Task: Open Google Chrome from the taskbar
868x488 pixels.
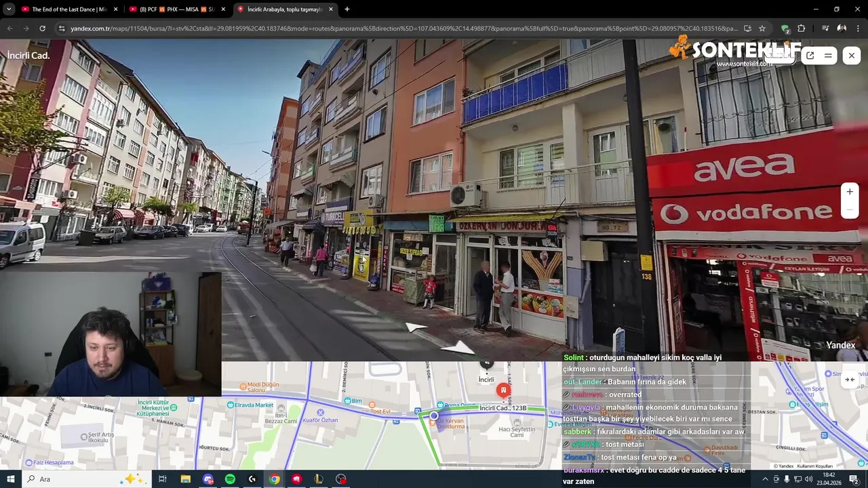Action: [274, 479]
